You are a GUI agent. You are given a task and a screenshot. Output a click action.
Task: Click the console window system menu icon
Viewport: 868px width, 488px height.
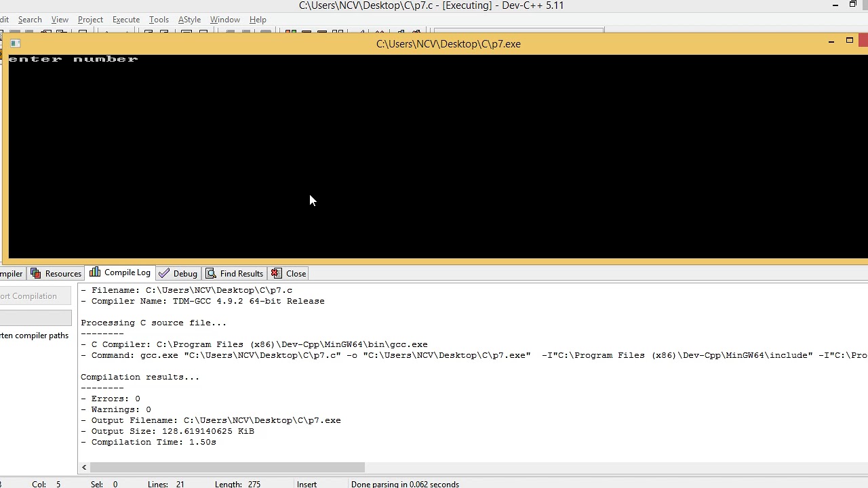tap(15, 43)
